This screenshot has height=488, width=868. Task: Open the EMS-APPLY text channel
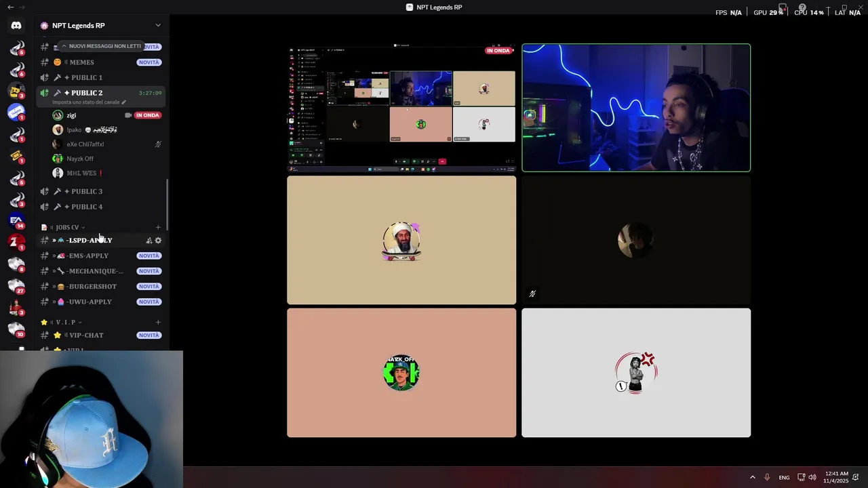click(x=101, y=256)
